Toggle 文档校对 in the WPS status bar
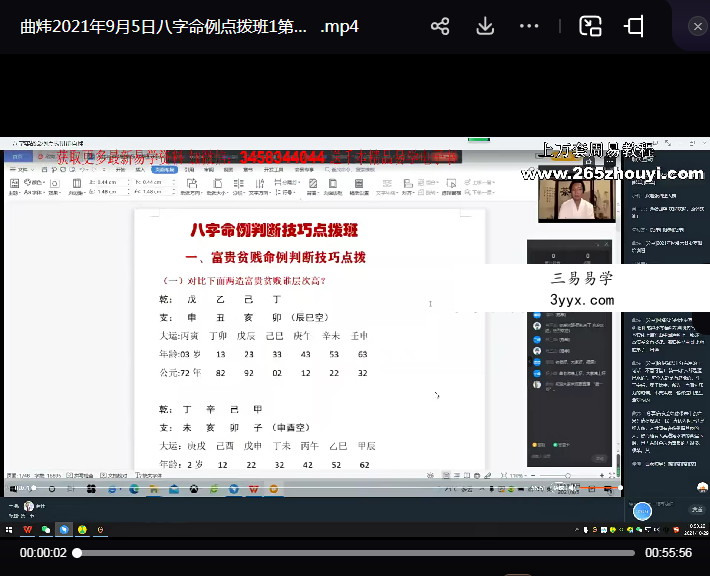This screenshot has height=576, width=710. tap(114, 475)
